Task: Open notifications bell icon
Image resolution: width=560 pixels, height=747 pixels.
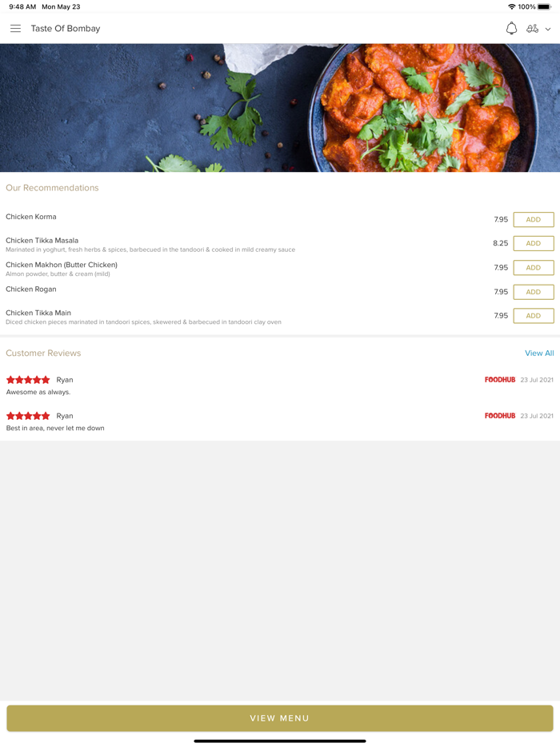Action: tap(511, 29)
